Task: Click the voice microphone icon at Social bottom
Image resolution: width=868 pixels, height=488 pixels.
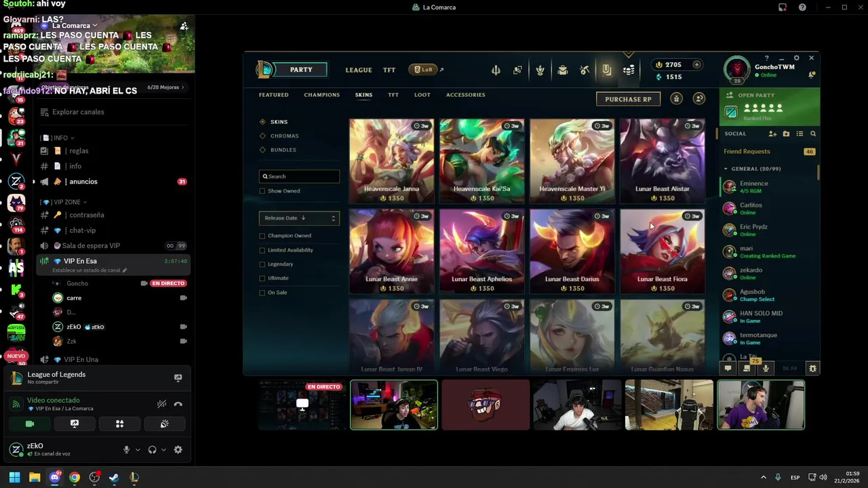Action: pyautogui.click(x=766, y=368)
